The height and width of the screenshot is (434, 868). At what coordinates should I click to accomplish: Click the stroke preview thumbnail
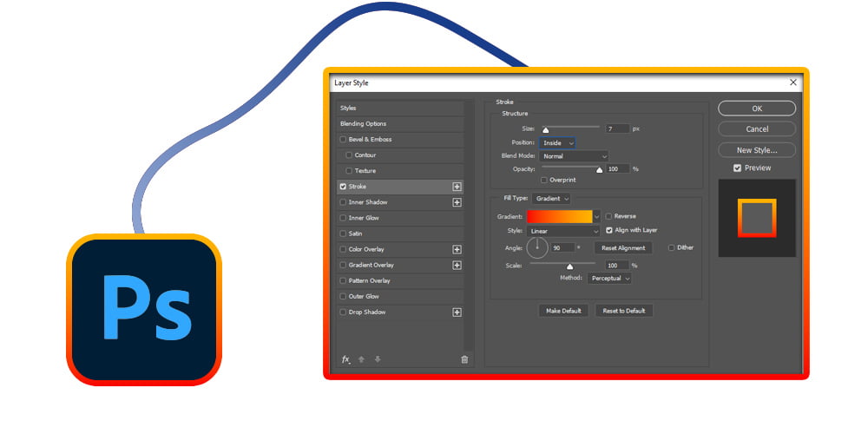[757, 218]
